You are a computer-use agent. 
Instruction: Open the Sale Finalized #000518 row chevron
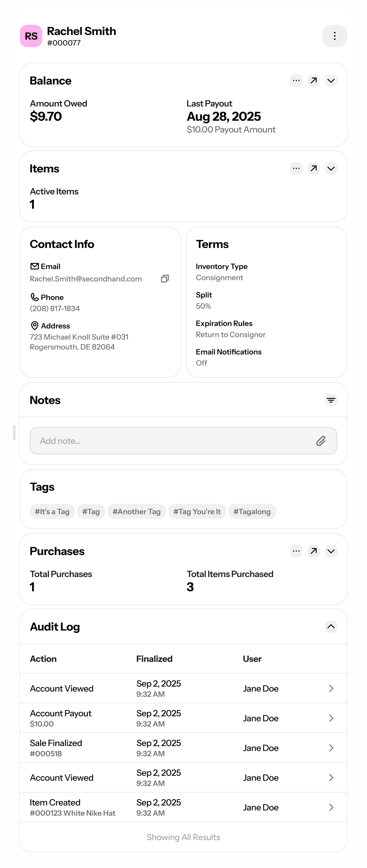[x=331, y=748]
